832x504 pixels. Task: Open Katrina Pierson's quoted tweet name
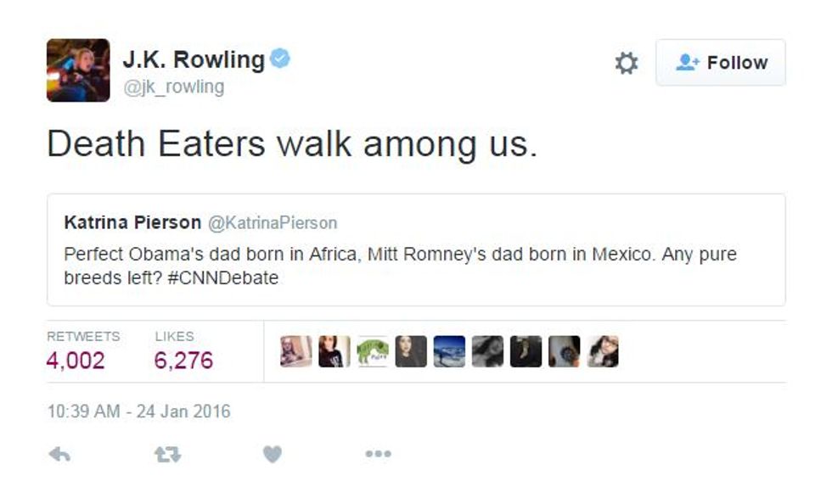(x=132, y=223)
